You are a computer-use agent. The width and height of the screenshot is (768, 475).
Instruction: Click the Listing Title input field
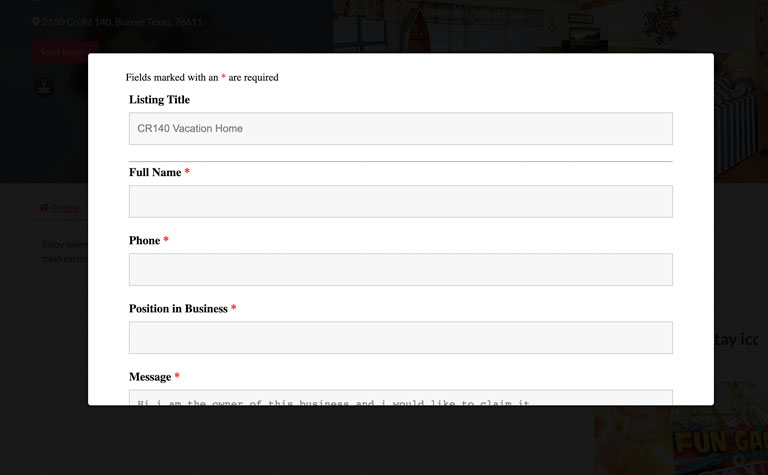coord(400,128)
